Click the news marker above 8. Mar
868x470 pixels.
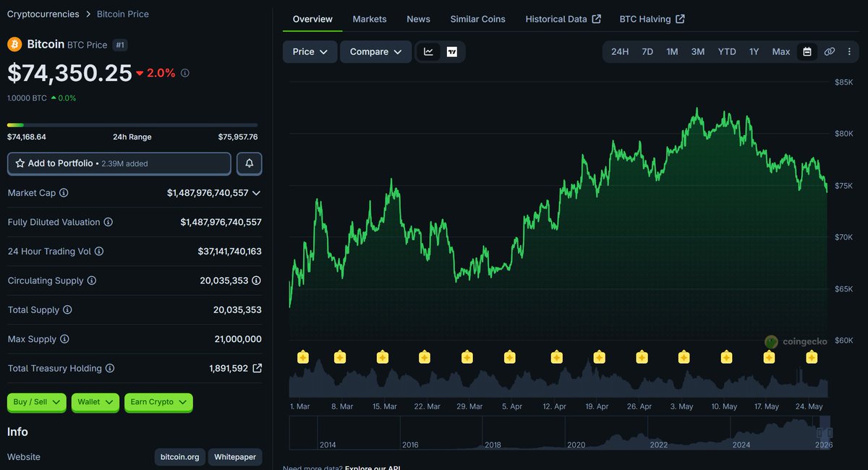point(340,356)
